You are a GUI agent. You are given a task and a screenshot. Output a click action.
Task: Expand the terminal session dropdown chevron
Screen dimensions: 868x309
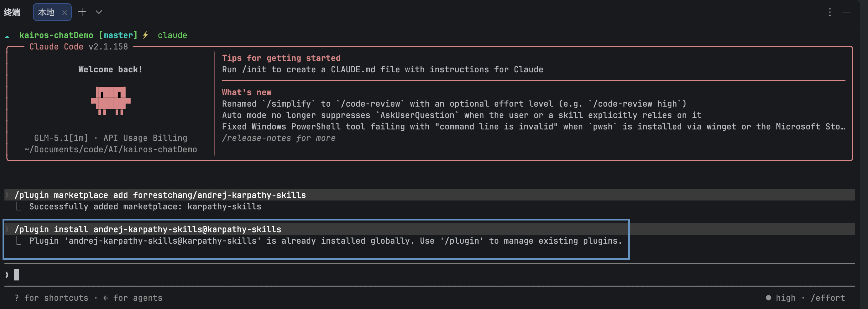coord(99,12)
